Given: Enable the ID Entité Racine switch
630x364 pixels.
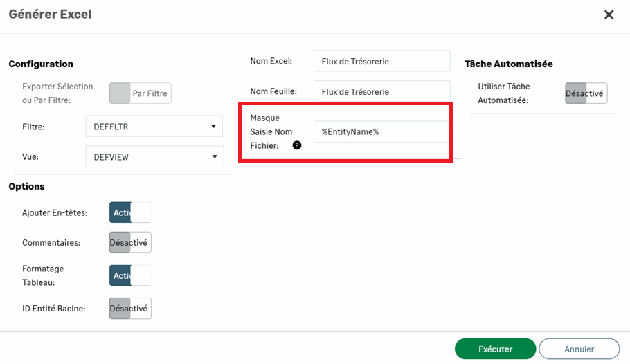Looking at the screenshot, I should tap(130, 308).
